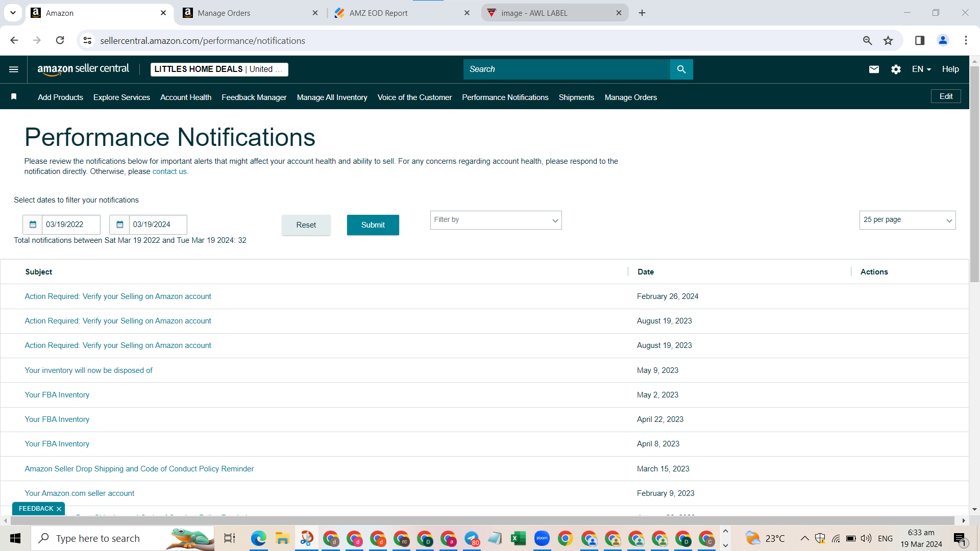980x551 pixels.
Task: Open the Chrome three-dot menu
Action: tap(966, 40)
